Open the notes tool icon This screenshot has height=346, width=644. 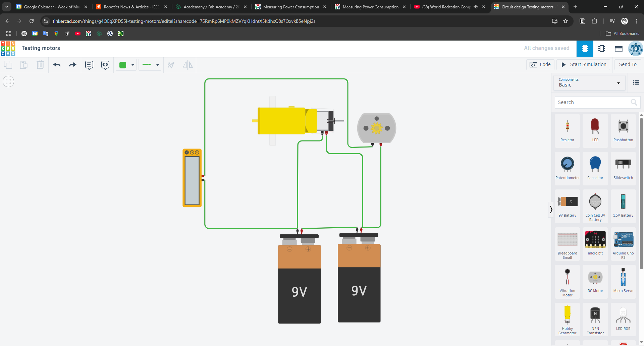(89, 65)
